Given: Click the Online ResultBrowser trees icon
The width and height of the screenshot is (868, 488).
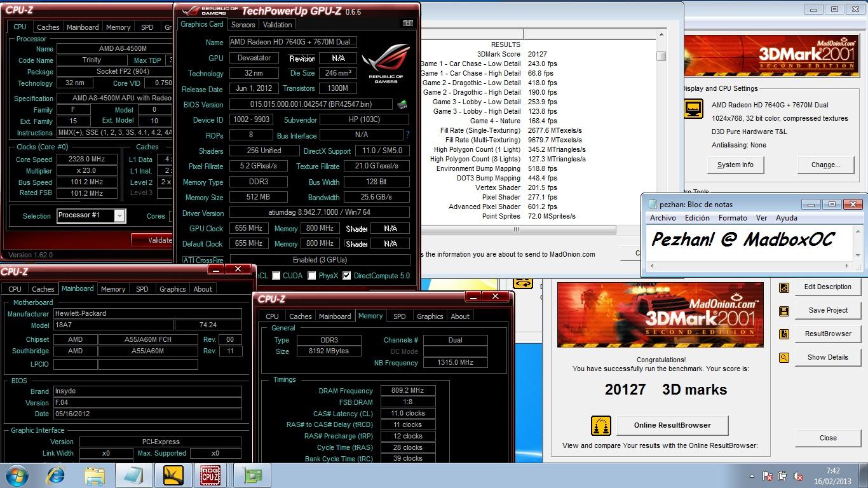Looking at the screenshot, I should (x=601, y=425).
